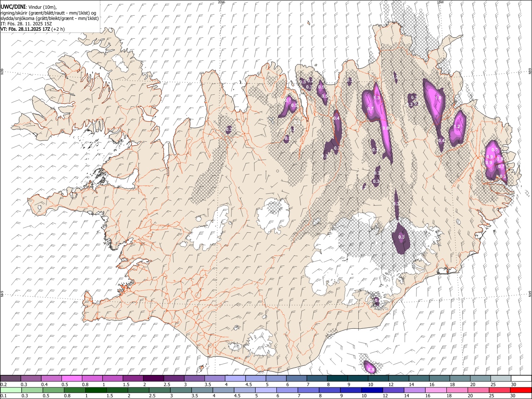Image resolution: width=532 pixels, height=399 pixels.
Task: Select the darkest green 1–1.5 rain scale swatch
Action: click(x=96, y=390)
